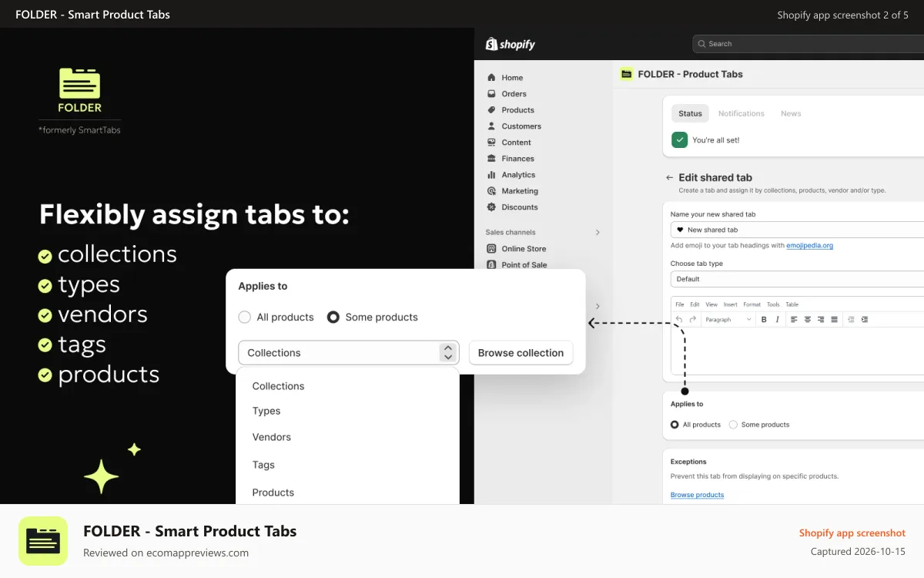Open the Tools menu in the editor
Screen dimensions: 924x578
point(773,304)
